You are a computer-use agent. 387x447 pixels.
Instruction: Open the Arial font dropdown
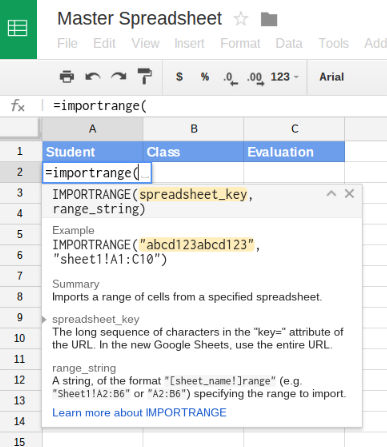332,77
